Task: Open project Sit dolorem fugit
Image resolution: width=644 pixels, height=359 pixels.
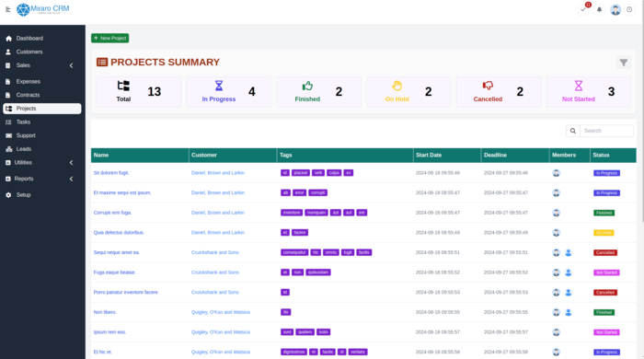Action: pyautogui.click(x=111, y=173)
